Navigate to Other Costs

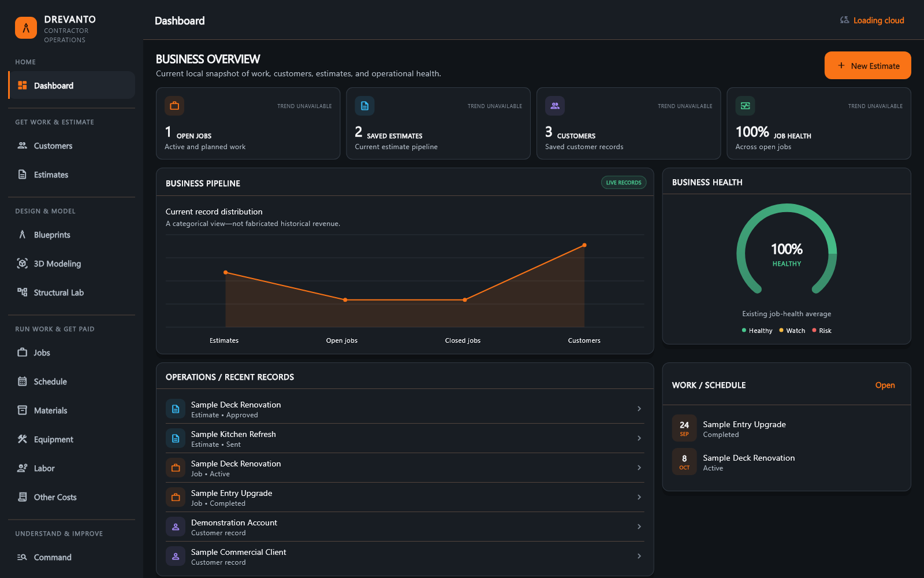tap(72, 497)
